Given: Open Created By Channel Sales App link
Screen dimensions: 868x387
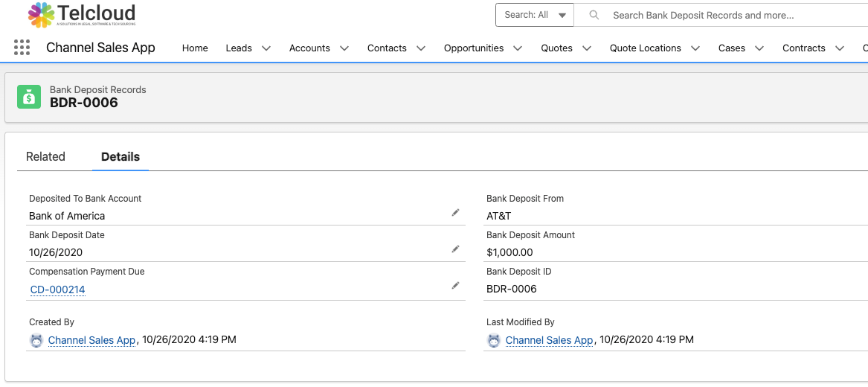Looking at the screenshot, I should tap(92, 340).
